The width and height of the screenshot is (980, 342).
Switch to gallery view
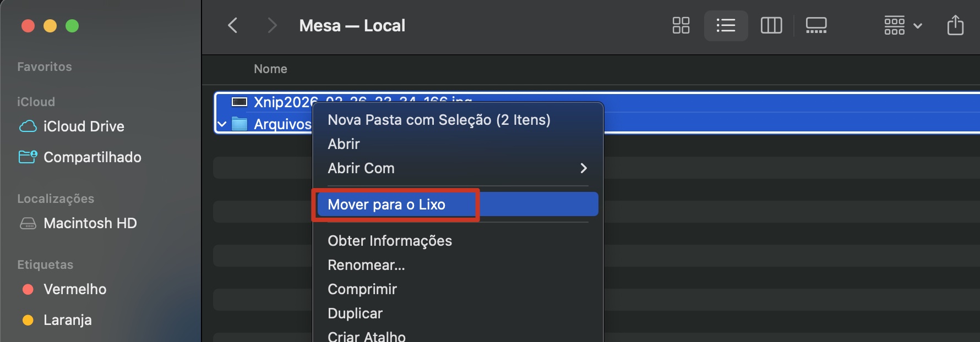point(816,25)
